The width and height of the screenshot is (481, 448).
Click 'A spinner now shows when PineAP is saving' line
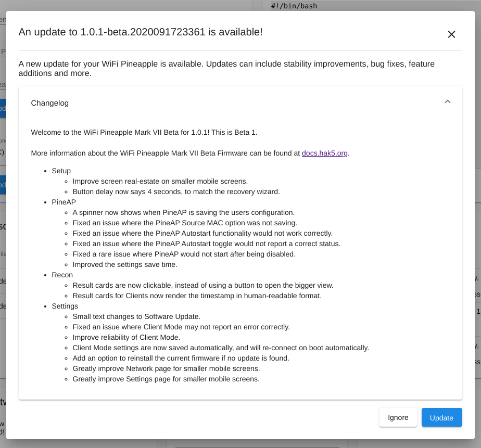pos(183,212)
